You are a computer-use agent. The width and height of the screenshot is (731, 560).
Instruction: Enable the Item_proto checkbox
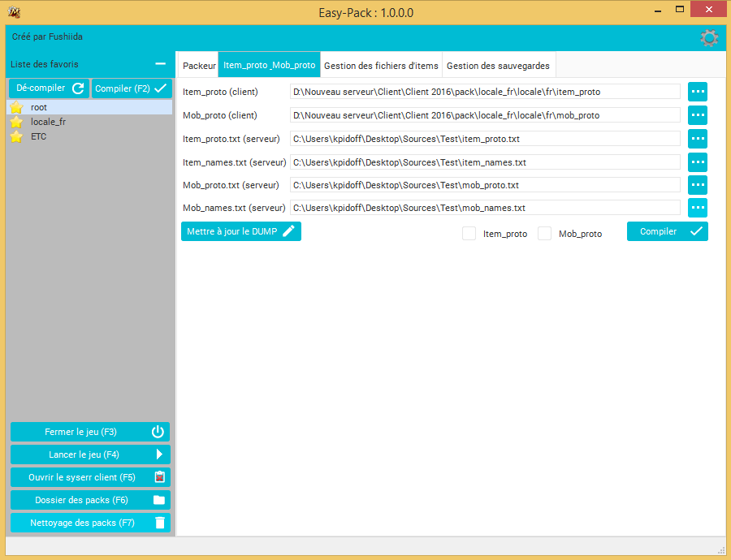[x=469, y=234]
